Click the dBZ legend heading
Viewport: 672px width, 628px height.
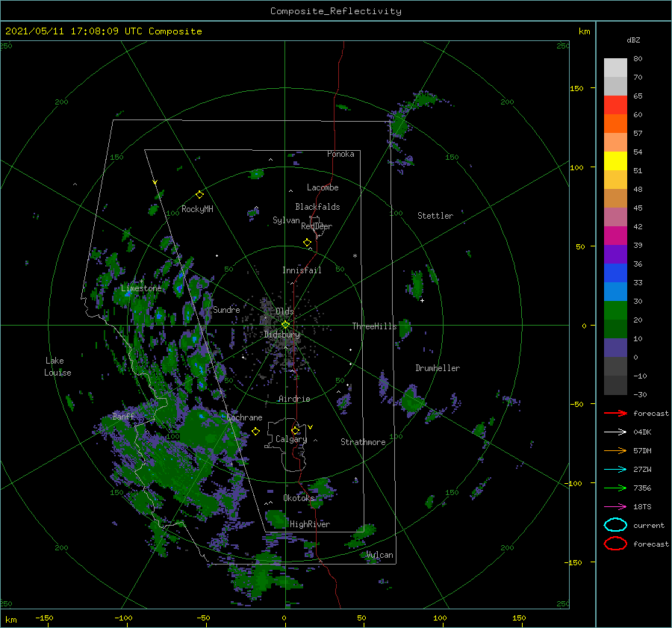click(633, 40)
